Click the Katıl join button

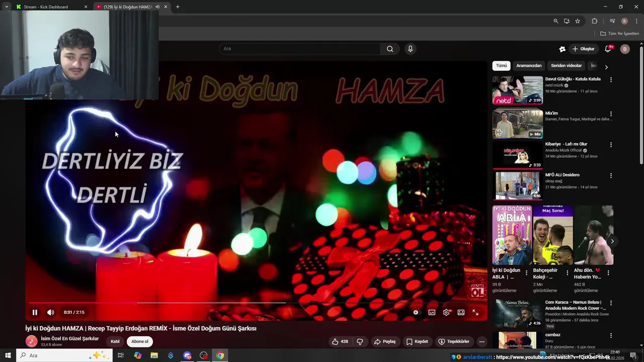(115, 341)
